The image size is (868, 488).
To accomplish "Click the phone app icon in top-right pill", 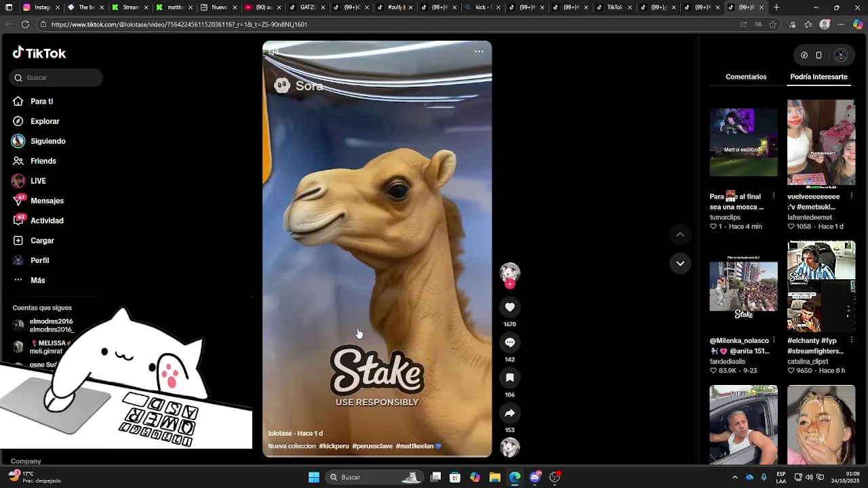I will tap(818, 56).
